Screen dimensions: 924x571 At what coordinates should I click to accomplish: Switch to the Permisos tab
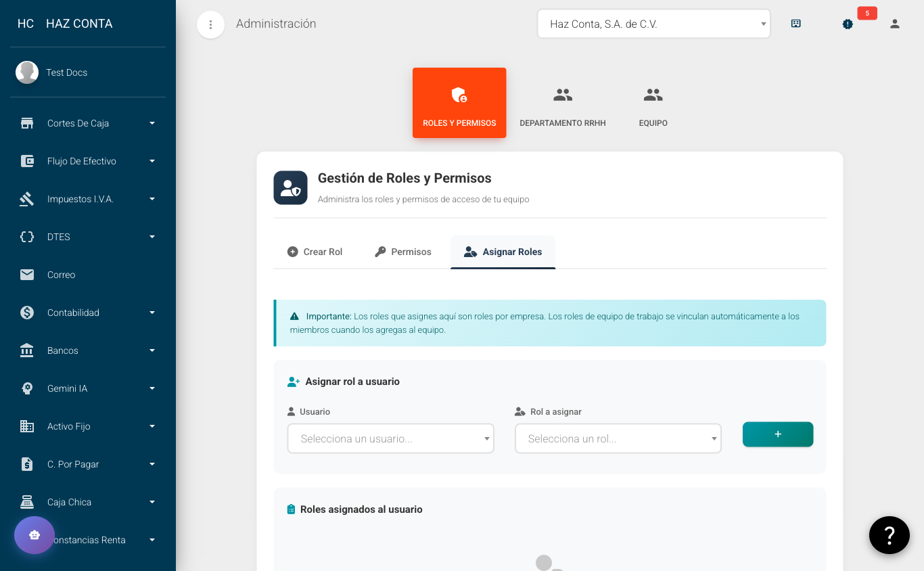click(403, 252)
